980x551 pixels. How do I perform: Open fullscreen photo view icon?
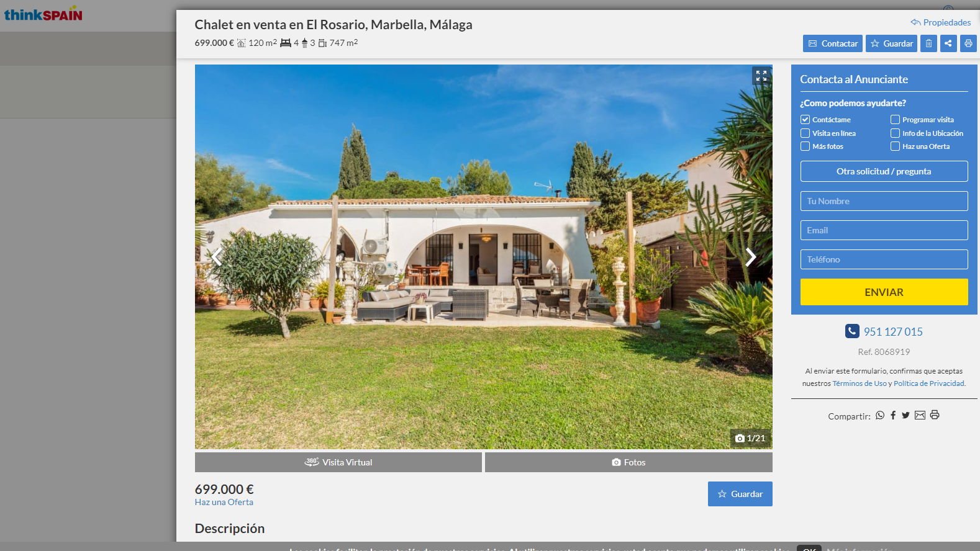coord(761,76)
